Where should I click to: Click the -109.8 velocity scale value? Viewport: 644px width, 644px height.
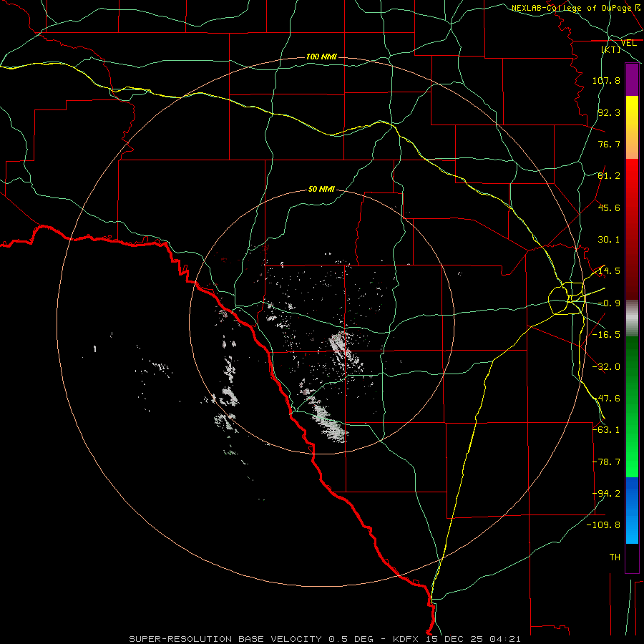603,525
